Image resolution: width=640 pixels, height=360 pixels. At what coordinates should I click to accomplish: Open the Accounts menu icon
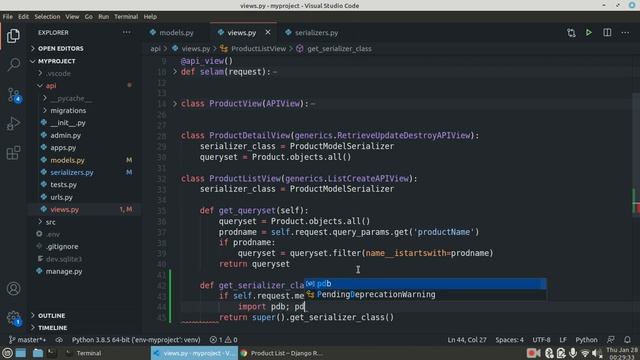tap(13, 289)
